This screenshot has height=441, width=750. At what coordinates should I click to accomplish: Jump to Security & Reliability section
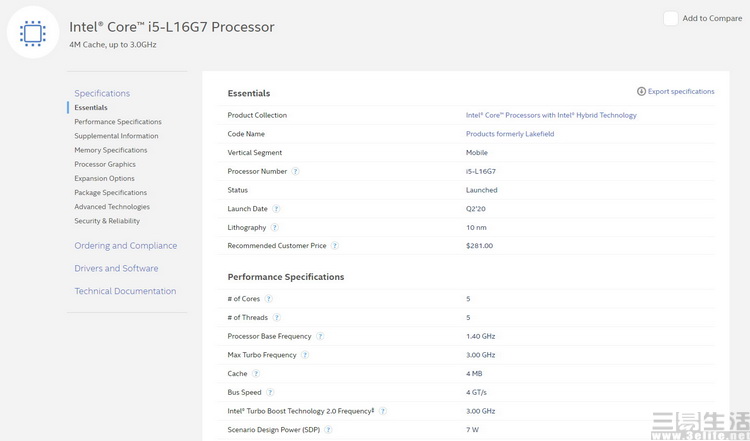tap(107, 221)
